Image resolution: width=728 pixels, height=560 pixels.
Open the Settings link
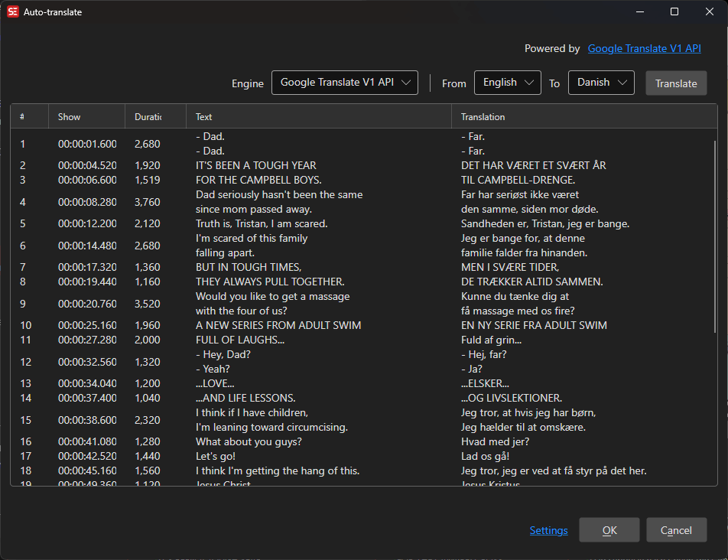(548, 530)
